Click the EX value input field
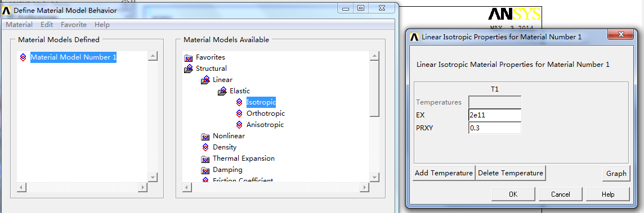This screenshot has width=644, height=213. (494, 115)
